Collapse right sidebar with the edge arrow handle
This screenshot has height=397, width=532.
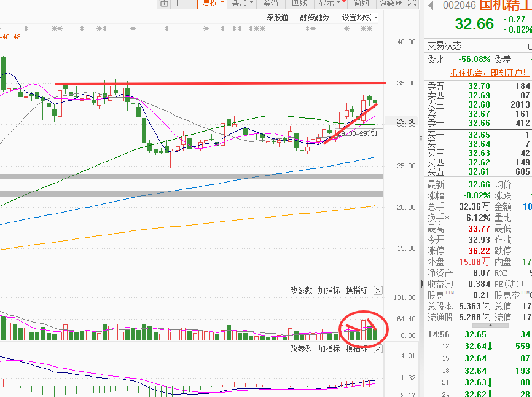click(422, 283)
